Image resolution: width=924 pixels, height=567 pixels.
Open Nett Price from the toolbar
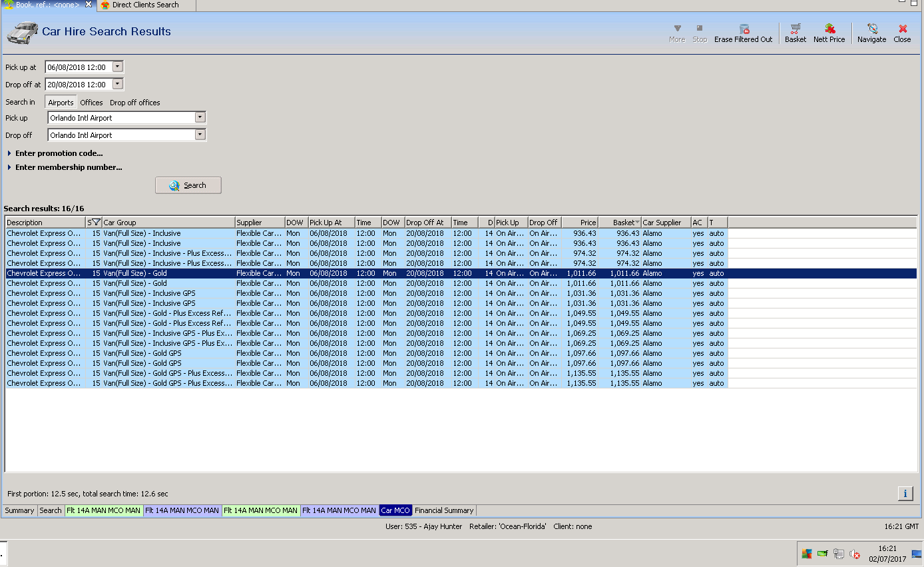829,33
